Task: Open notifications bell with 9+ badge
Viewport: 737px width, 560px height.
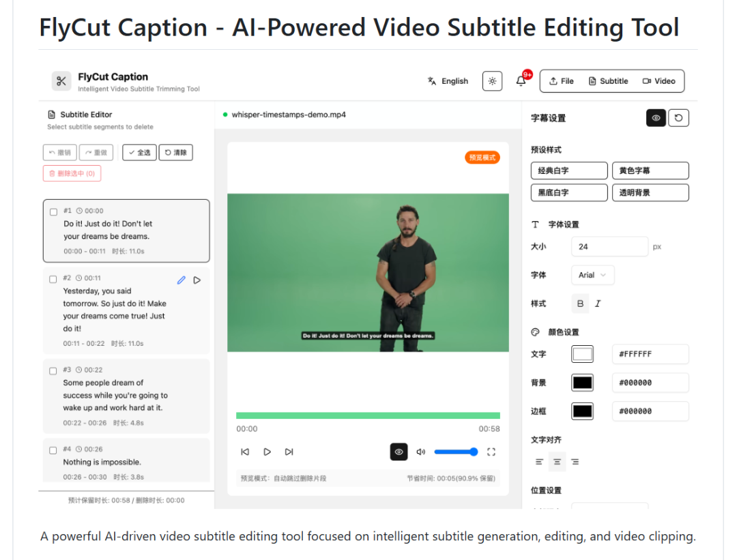Action: point(521,81)
